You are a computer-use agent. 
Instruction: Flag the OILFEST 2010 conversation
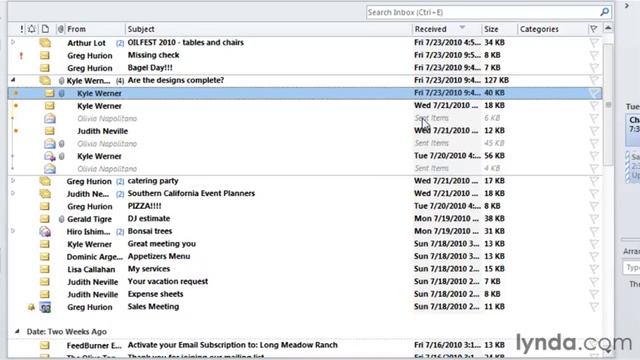click(x=594, y=42)
